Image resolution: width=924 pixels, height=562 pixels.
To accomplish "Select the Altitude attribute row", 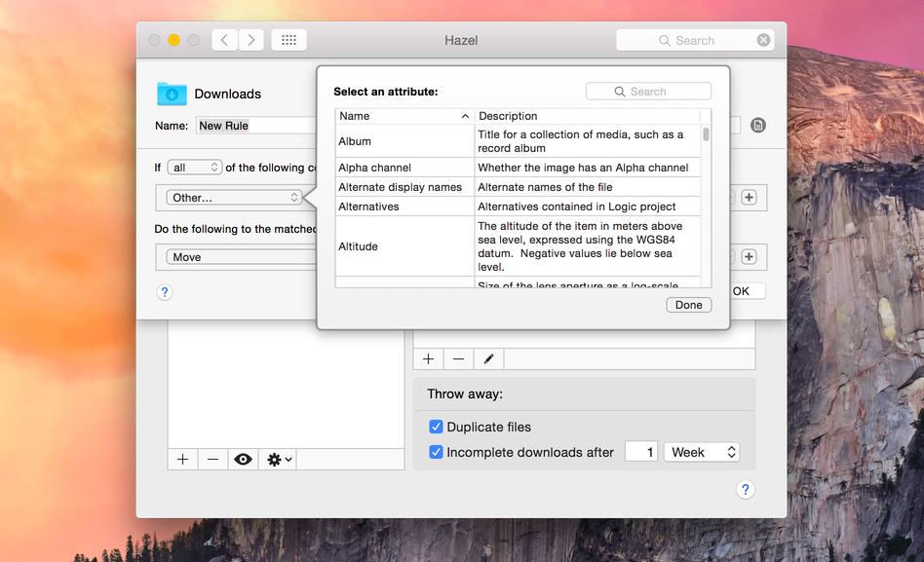I will pos(518,246).
